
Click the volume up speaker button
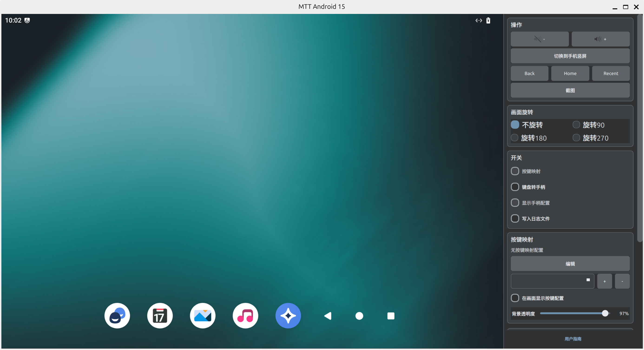tap(601, 39)
